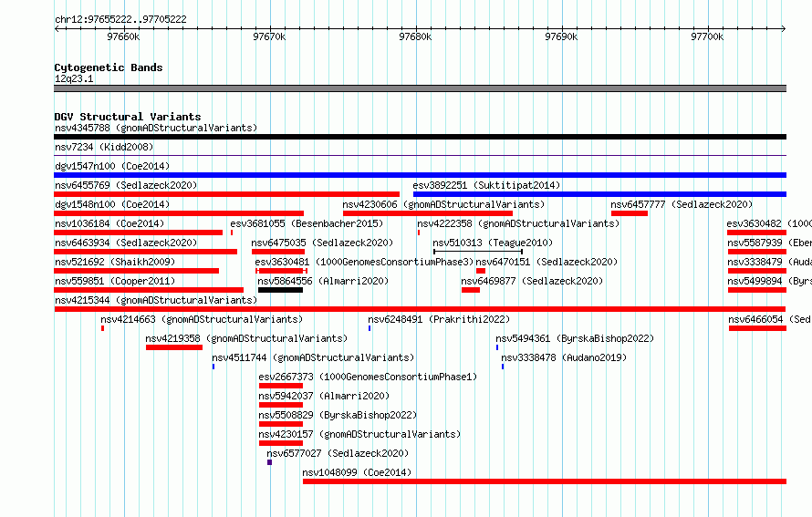
Task: Click the 97700k ruler tick label
Action: (x=707, y=36)
